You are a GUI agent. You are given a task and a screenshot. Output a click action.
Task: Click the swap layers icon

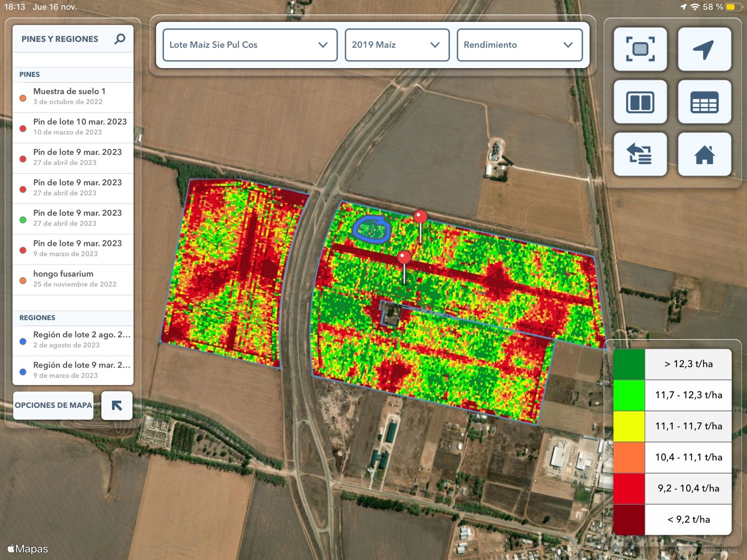point(640,154)
